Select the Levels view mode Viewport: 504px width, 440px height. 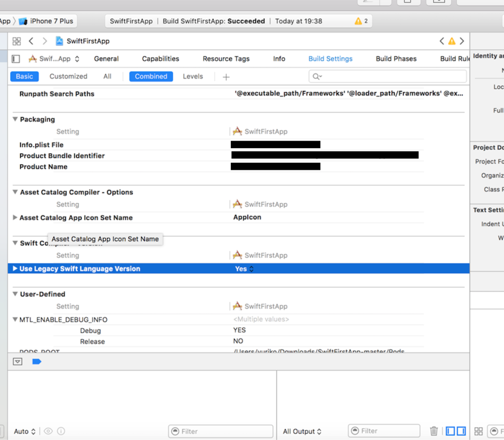click(193, 76)
